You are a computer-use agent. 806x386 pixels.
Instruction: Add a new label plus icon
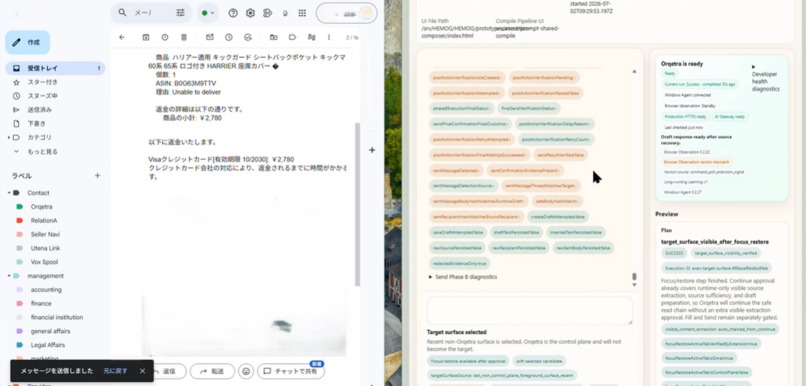pyautogui.click(x=98, y=176)
